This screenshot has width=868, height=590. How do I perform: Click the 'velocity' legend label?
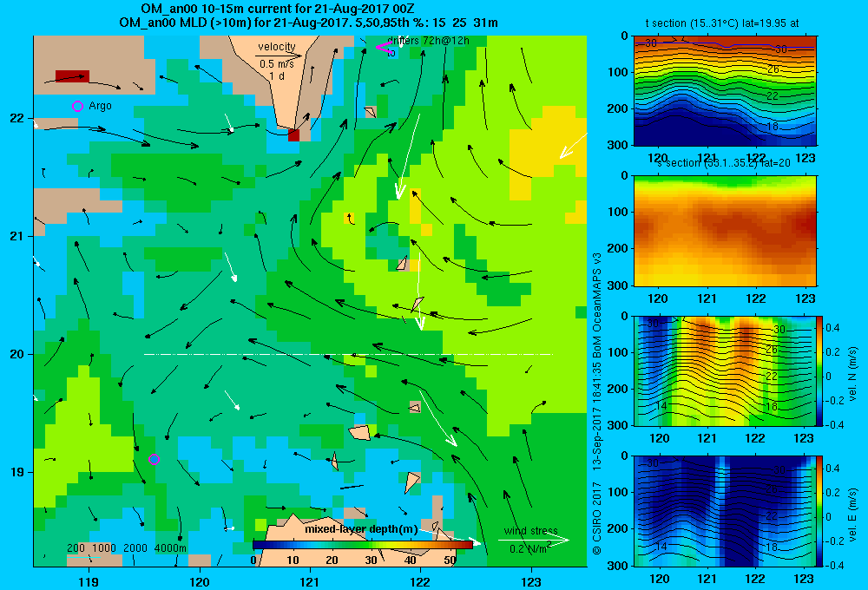click(277, 47)
